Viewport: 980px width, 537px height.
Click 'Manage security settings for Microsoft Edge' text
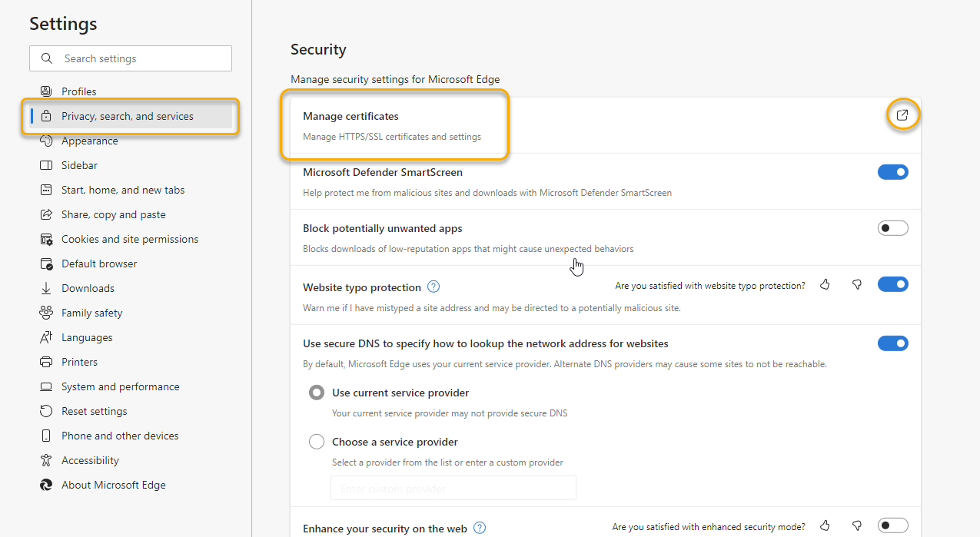click(x=395, y=79)
